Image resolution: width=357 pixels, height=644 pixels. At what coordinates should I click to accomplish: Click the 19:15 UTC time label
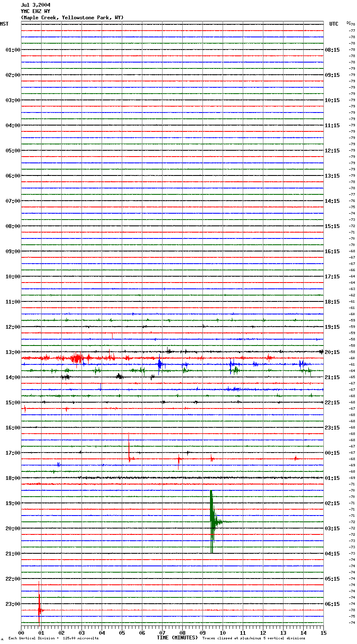332,327
